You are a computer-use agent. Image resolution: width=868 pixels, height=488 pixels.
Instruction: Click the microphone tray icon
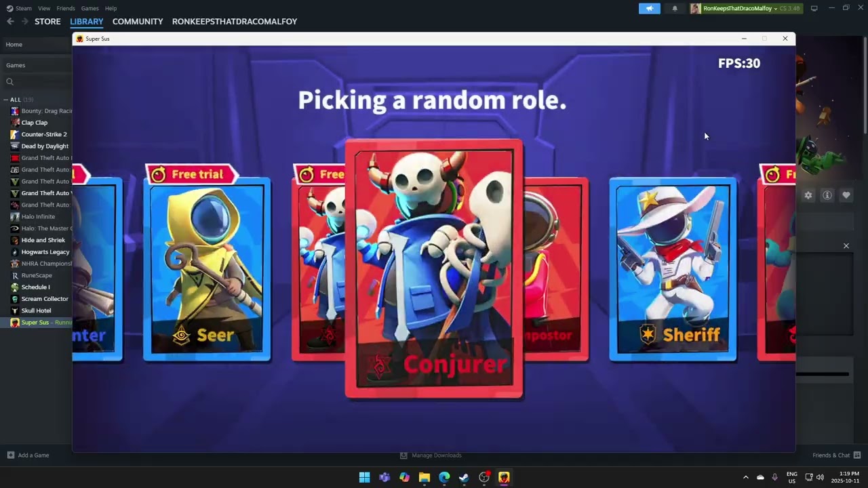(774, 477)
